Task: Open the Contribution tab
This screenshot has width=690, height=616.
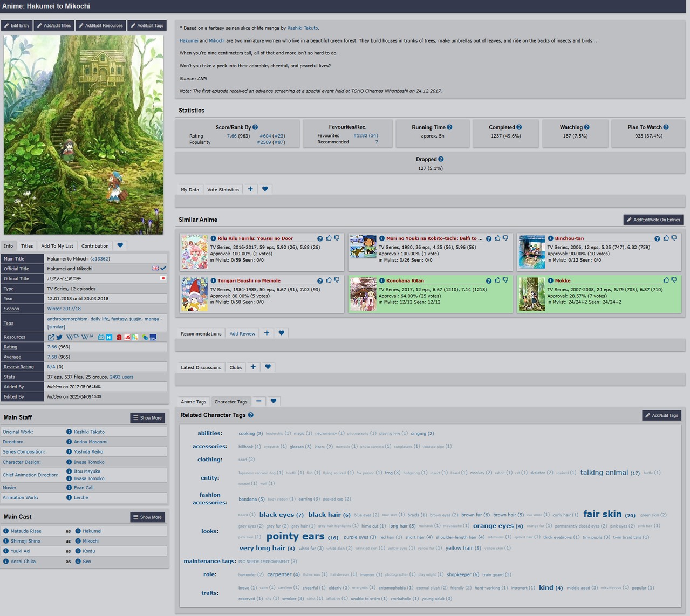Action: click(x=95, y=246)
